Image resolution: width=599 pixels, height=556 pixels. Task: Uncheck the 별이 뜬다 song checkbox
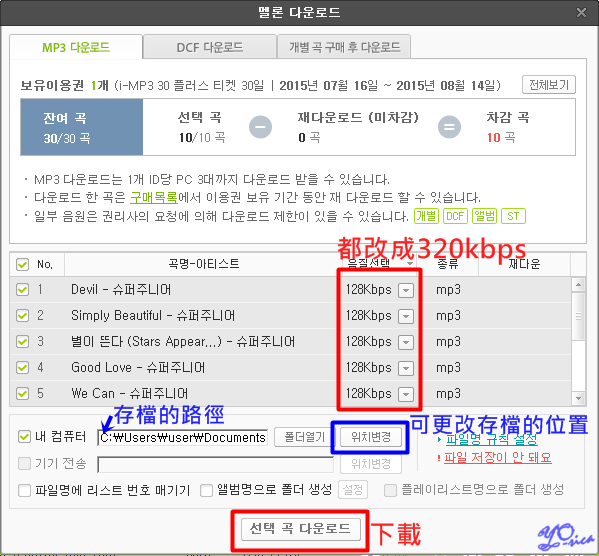(x=23, y=341)
